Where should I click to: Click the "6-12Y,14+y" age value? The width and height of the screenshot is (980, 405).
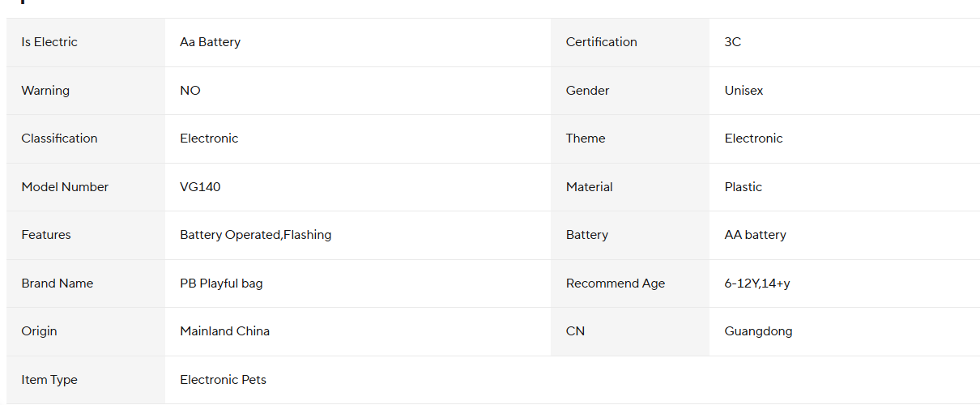click(x=756, y=283)
